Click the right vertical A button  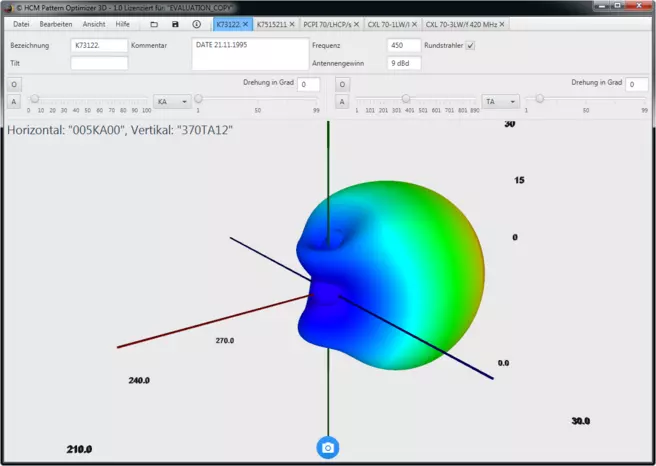[342, 102]
